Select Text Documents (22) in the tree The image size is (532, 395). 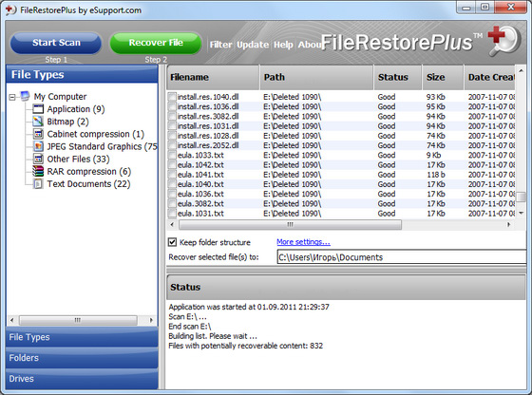click(88, 184)
